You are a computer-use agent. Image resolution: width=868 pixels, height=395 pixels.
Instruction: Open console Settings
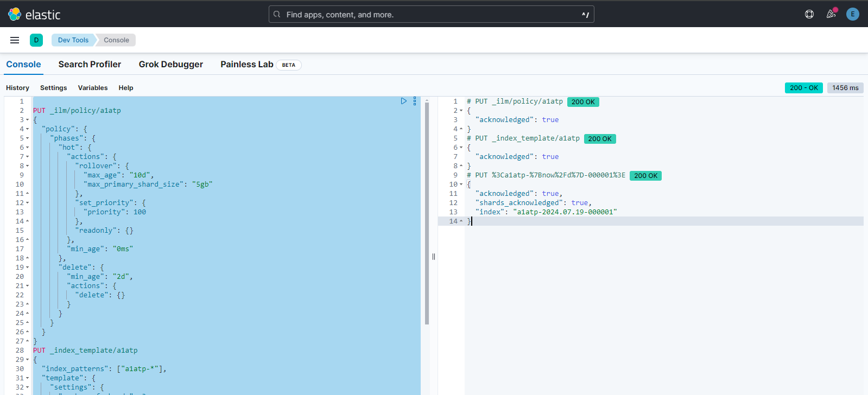pyautogui.click(x=53, y=88)
